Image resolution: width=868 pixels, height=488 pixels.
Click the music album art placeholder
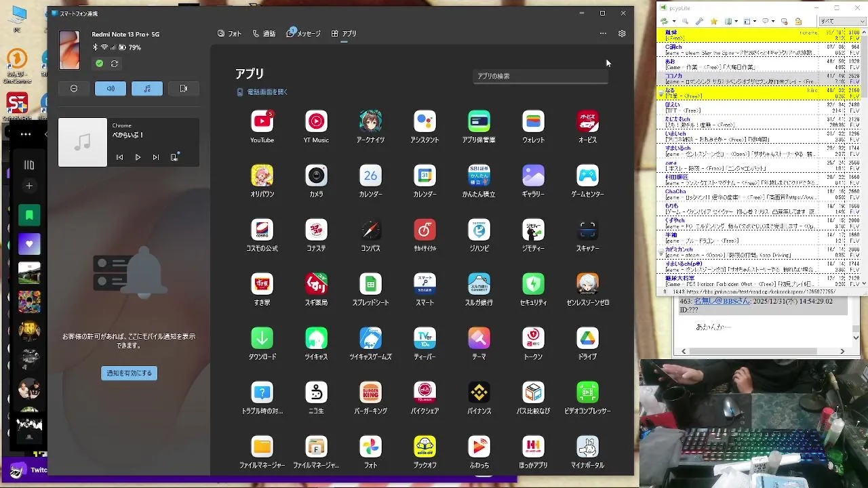[83, 142]
